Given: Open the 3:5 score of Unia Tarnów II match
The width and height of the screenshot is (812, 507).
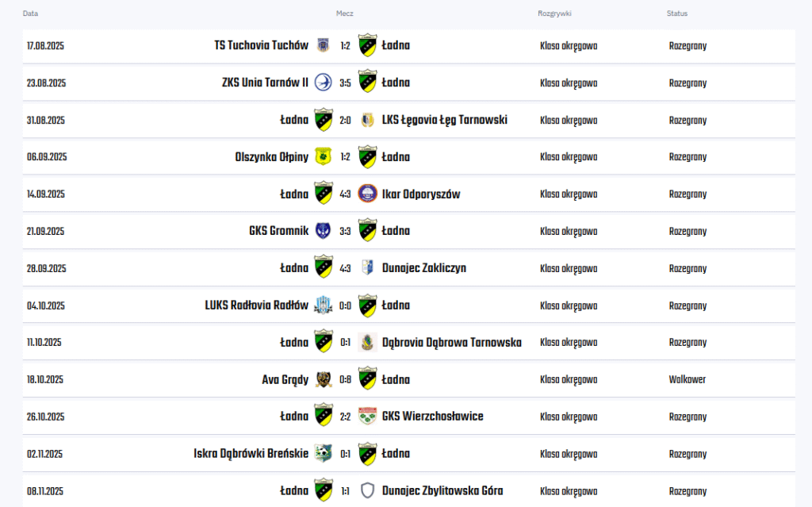Looking at the screenshot, I should (345, 83).
